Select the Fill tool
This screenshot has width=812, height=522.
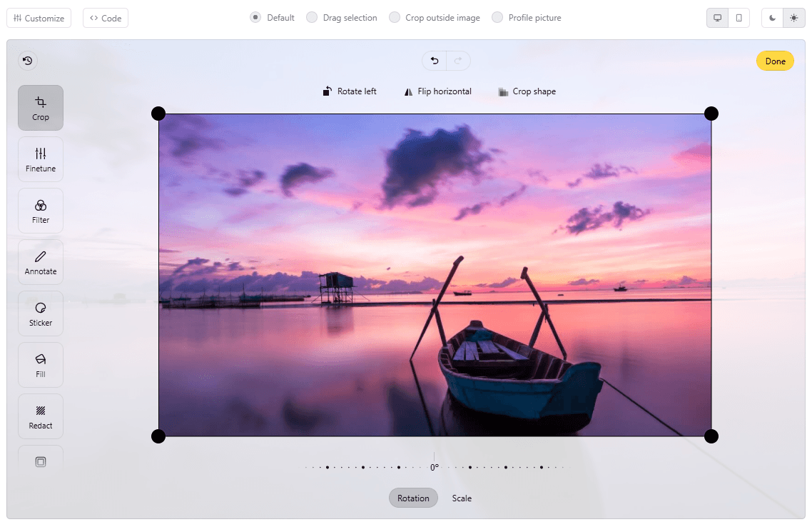[40, 364]
